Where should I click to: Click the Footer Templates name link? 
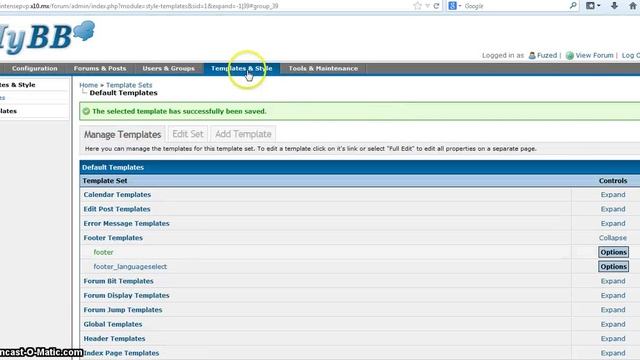[113, 238]
